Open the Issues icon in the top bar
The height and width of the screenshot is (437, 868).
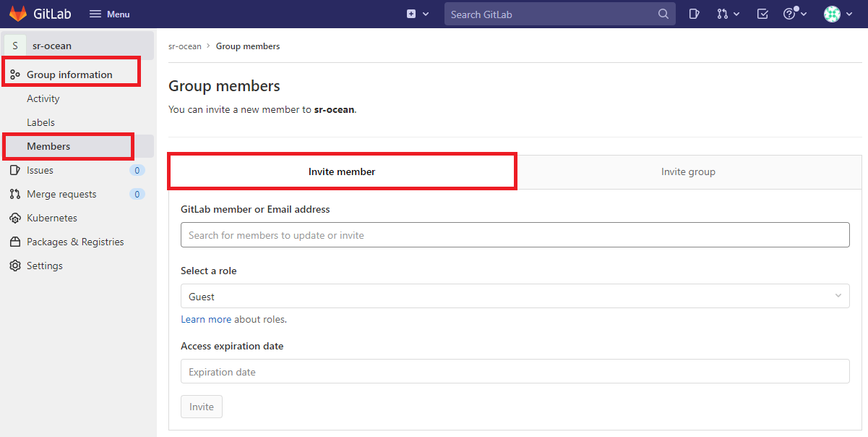[x=694, y=14]
